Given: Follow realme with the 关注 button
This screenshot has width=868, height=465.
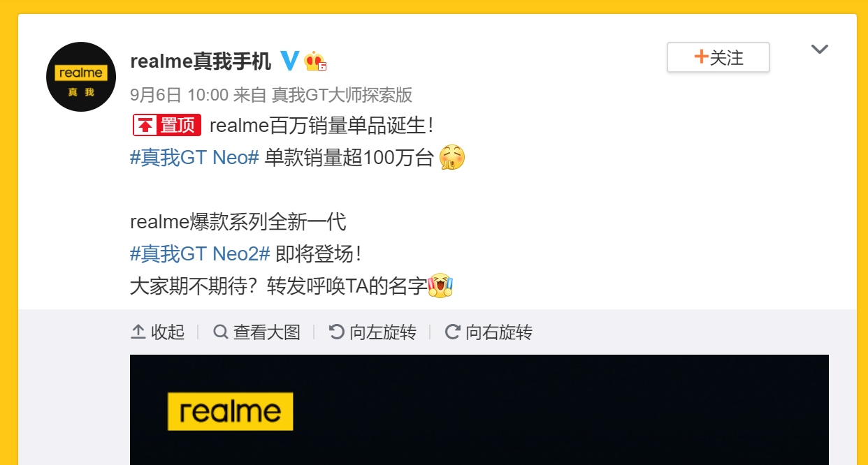Looking at the screenshot, I should pyautogui.click(x=718, y=57).
